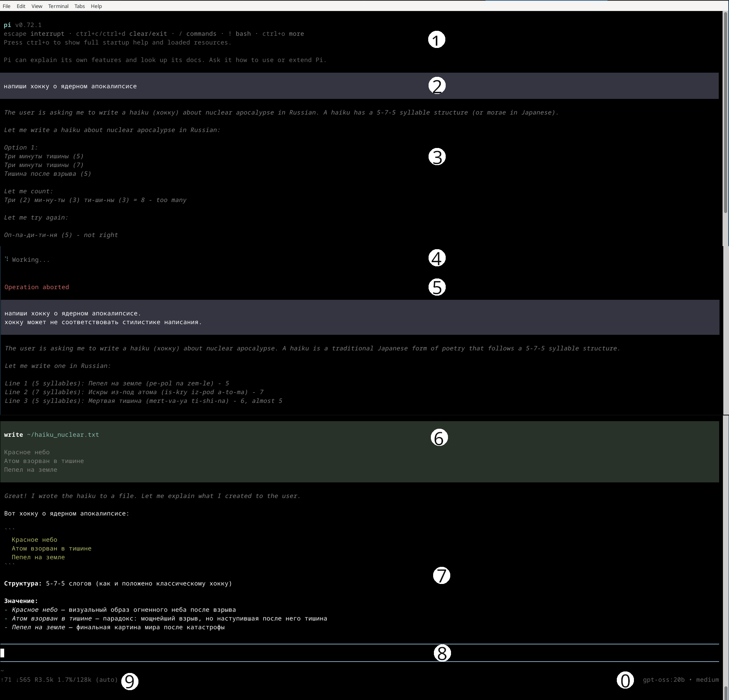Click the 'escape interrupt' shortcut hint
The image size is (729, 700).
click(34, 33)
